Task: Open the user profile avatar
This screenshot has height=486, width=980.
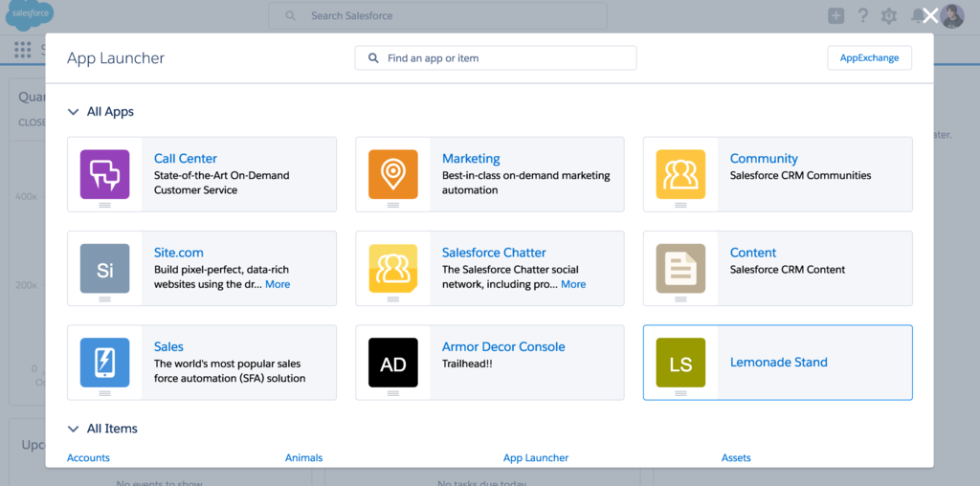Action: tap(952, 16)
